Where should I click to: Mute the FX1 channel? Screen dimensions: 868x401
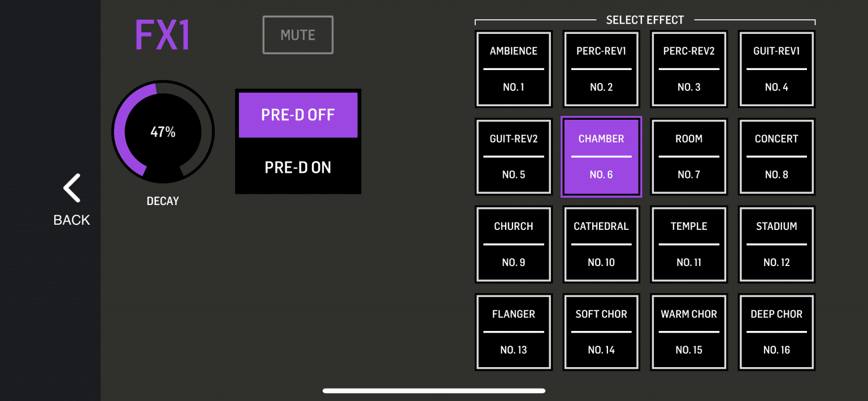tap(298, 35)
